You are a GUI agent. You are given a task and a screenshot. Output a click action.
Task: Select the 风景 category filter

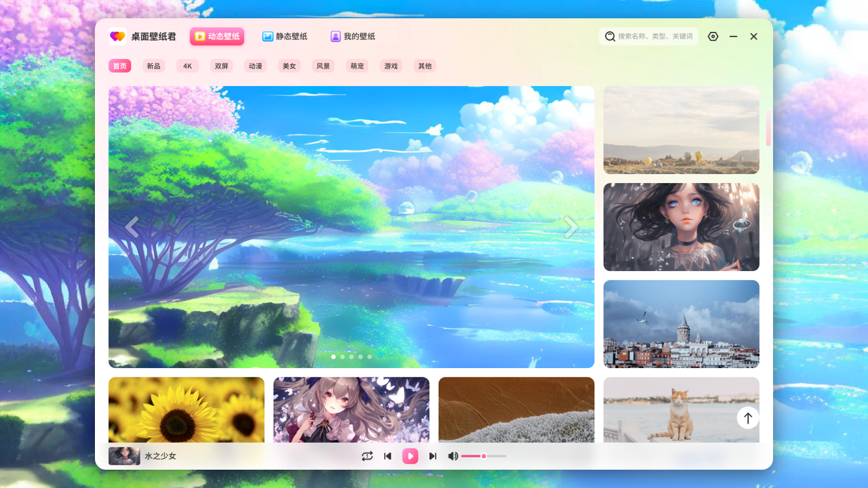coord(323,66)
